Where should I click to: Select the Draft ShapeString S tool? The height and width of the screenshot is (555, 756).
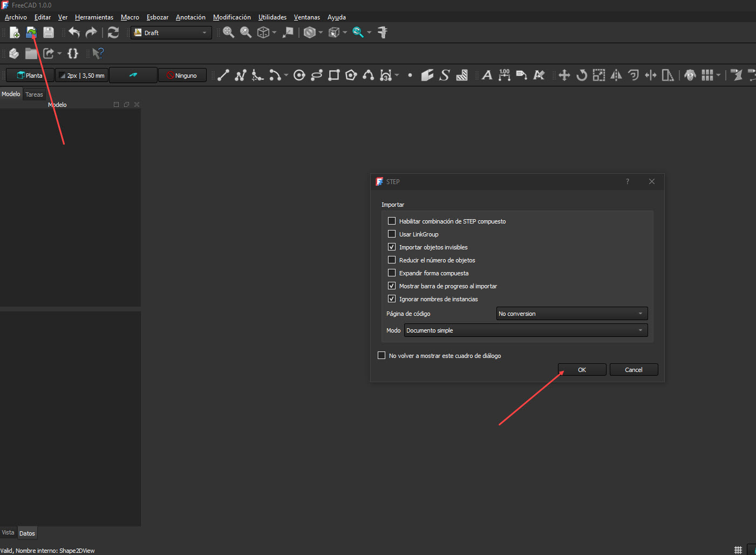[x=445, y=75]
